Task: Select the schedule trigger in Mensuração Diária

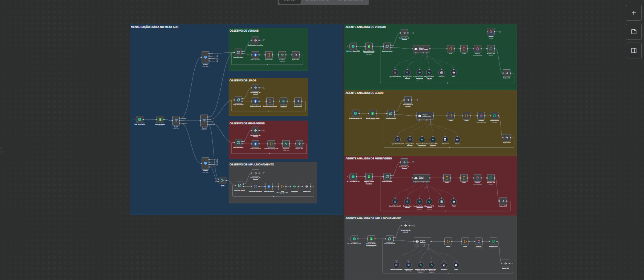Action: [140, 119]
